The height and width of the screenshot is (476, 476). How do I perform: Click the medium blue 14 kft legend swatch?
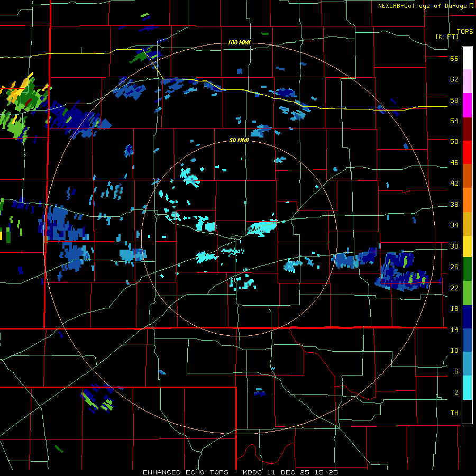click(467, 340)
